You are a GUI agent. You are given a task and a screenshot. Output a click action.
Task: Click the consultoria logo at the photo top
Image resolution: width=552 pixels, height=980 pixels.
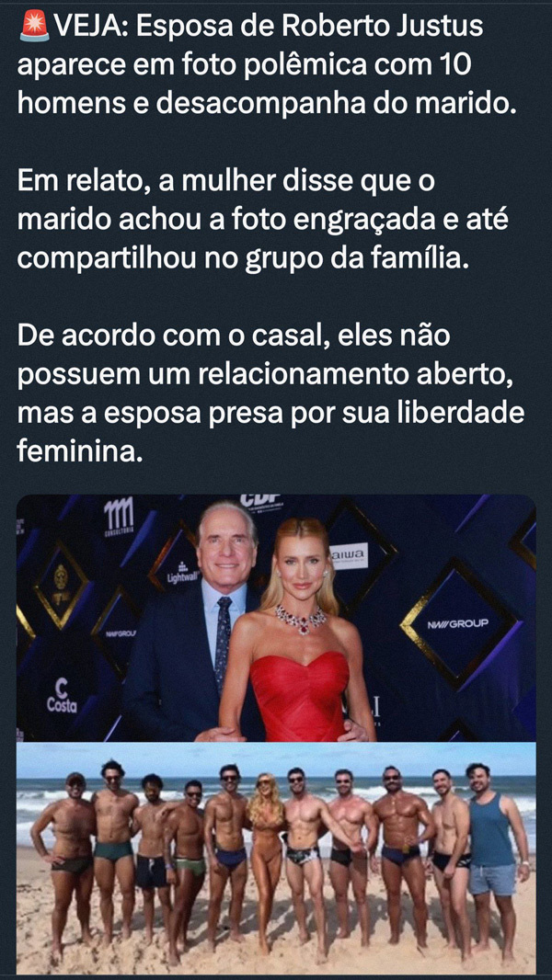click(x=118, y=520)
